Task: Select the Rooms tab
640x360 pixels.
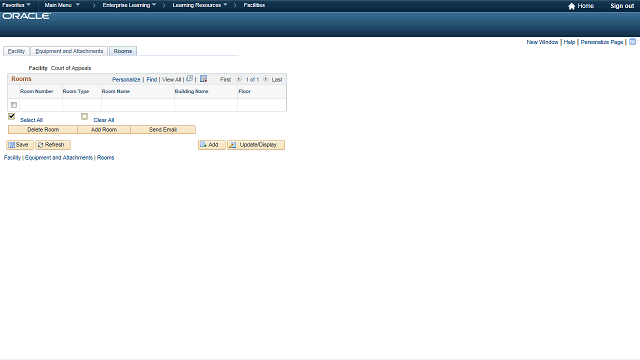Action: [x=123, y=51]
